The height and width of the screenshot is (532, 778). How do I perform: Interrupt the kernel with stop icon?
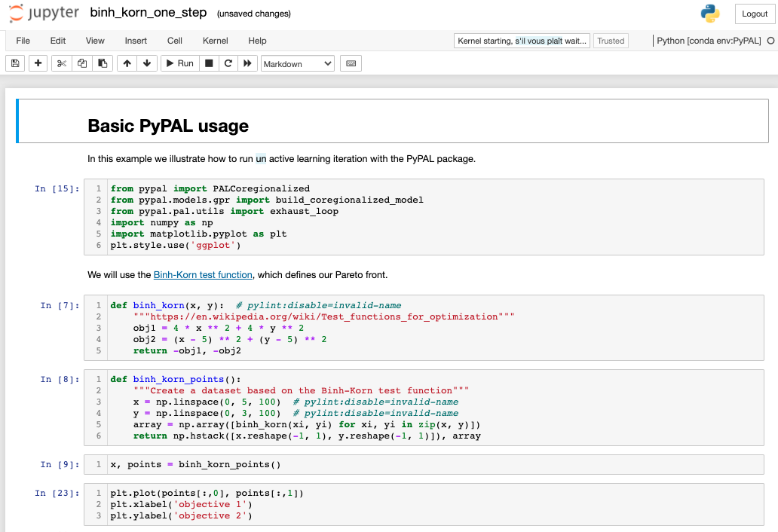coord(209,63)
